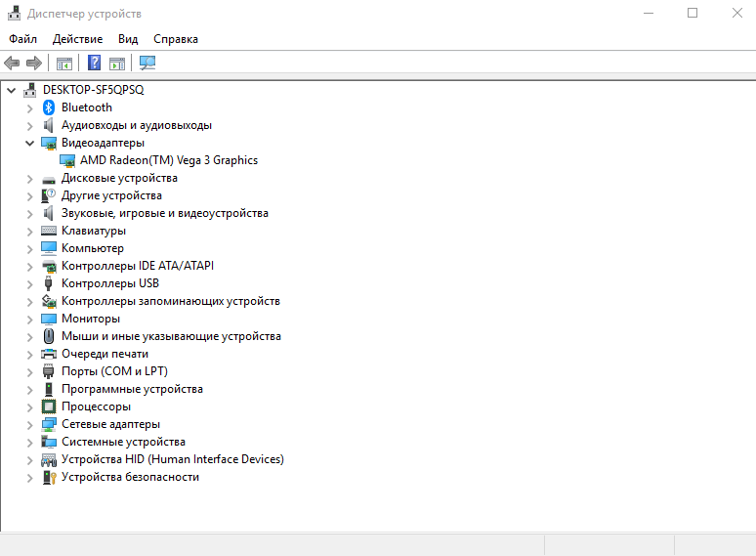Click the Процессоры category icon
Image resolution: width=756 pixels, height=556 pixels.
[x=49, y=406]
